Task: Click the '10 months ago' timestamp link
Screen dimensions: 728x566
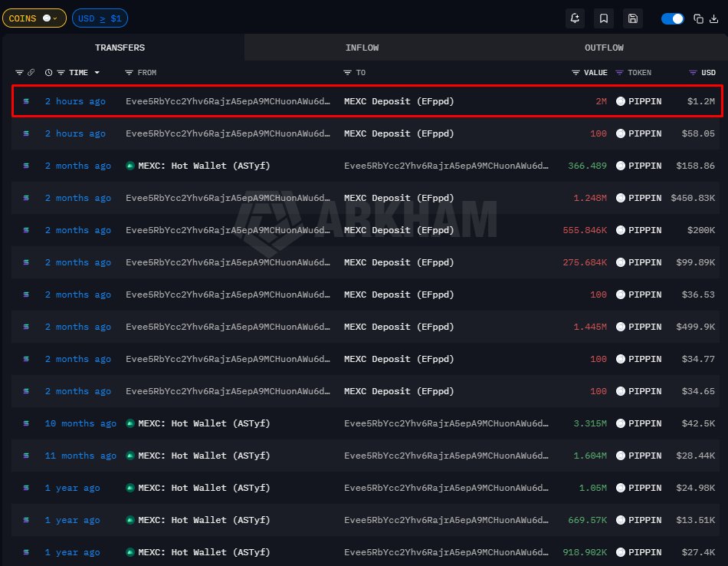Action: tap(80, 423)
